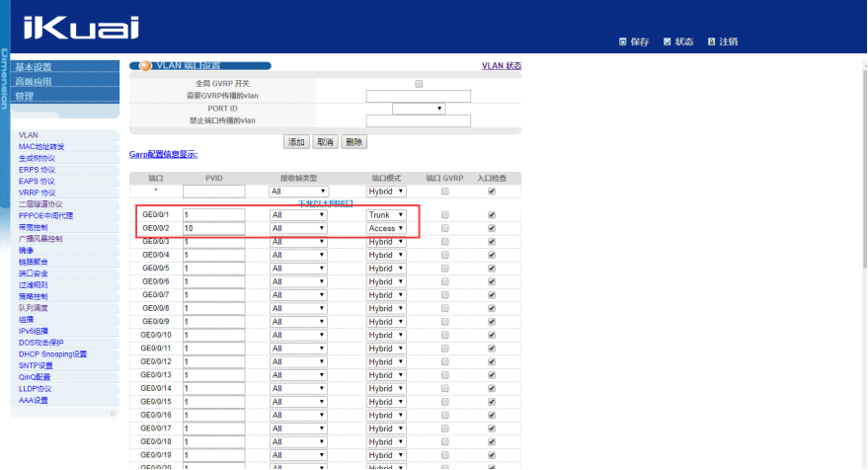The width and height of the screenshot is (868, 470).
Task: Click the 注销 logout link text
Action: tap(728, 41)
